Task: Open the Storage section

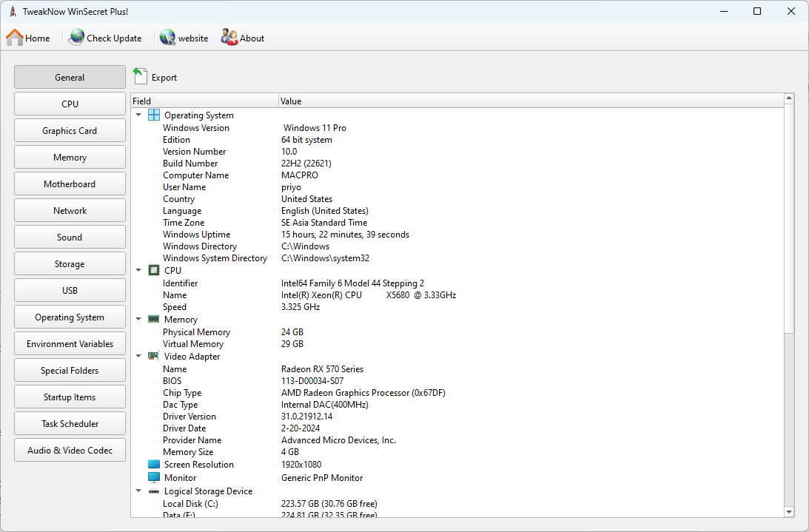Action: pyautogui.click(x=70, y=263)
